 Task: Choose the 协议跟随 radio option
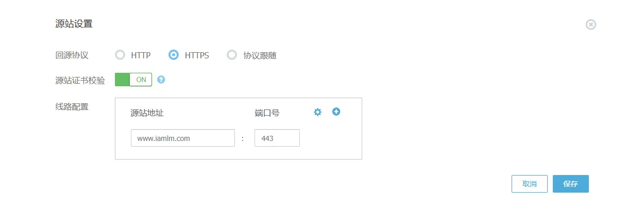coord(232,55)
